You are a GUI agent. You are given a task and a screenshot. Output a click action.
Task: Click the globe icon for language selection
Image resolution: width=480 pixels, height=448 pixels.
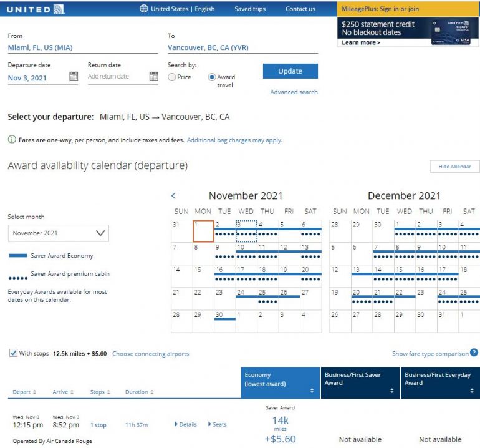point(144,9)
